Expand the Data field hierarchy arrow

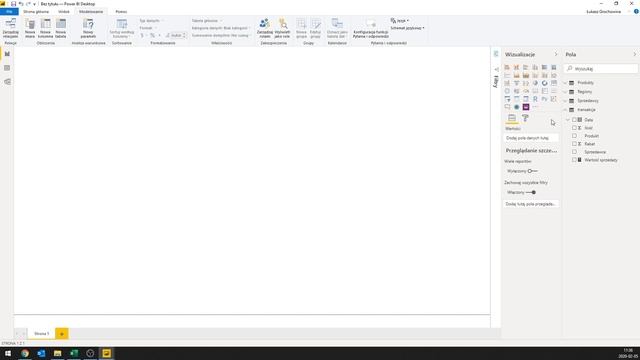(x=568, y=120)
